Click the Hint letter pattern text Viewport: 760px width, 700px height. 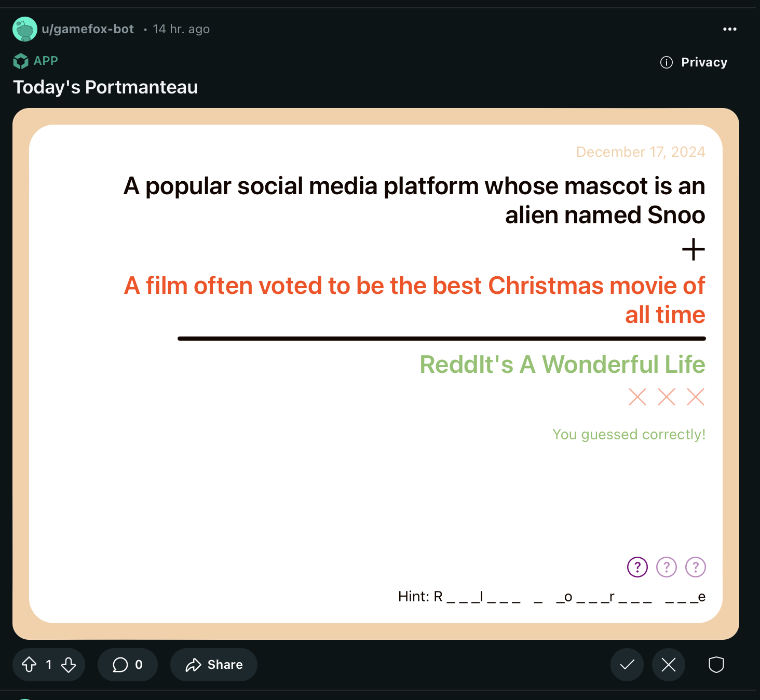[552, 597]
